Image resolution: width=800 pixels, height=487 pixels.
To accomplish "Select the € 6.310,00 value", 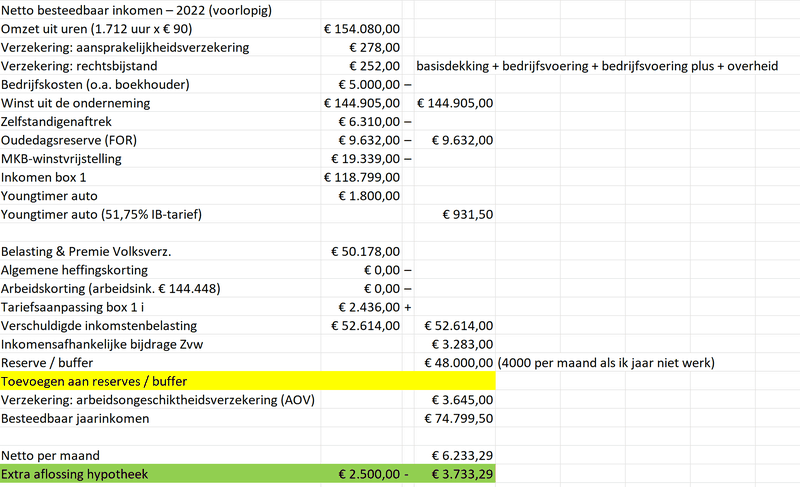I will (369, 122).
